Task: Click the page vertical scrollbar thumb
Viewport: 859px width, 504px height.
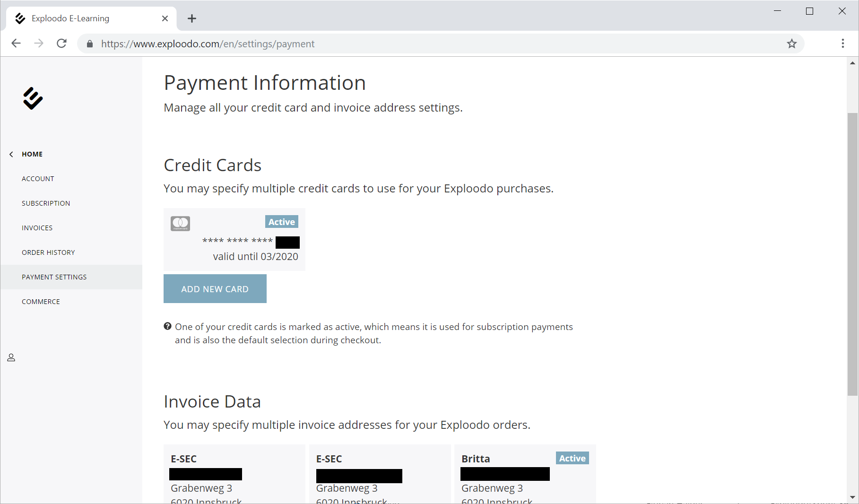Action: (x=852, y=254)
